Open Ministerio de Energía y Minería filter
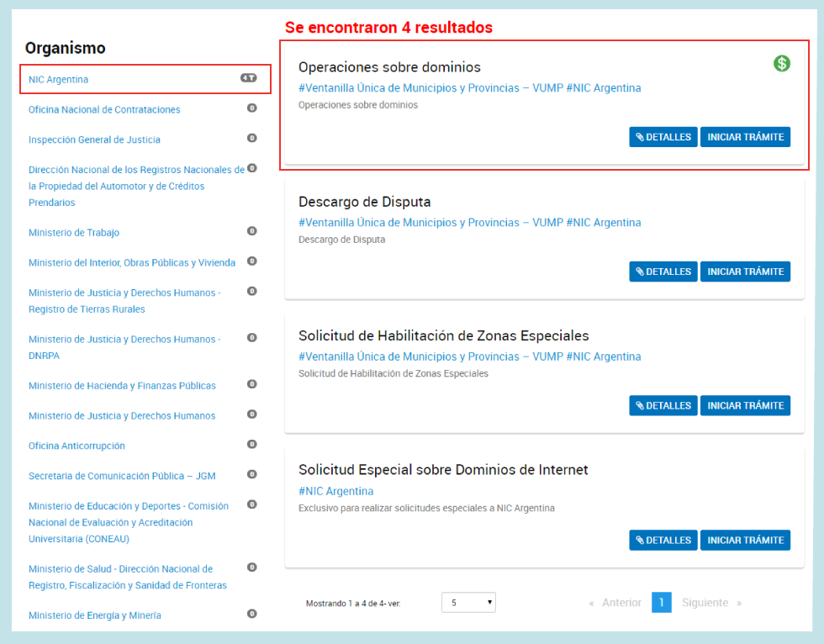This screenshot has width=824, height=644. 95,615
